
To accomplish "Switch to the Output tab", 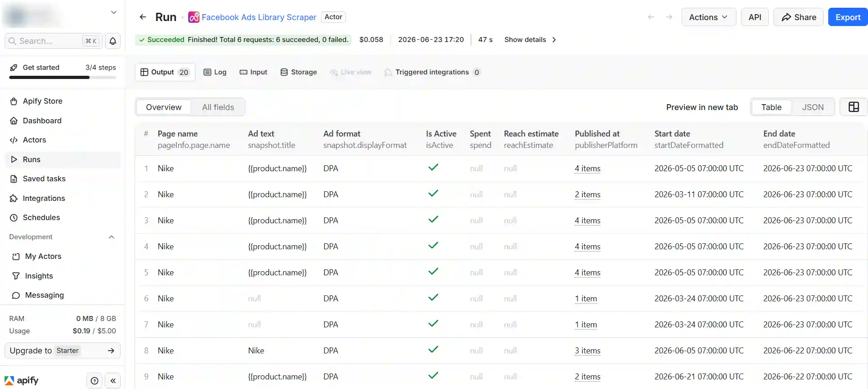I will [165, 72].
